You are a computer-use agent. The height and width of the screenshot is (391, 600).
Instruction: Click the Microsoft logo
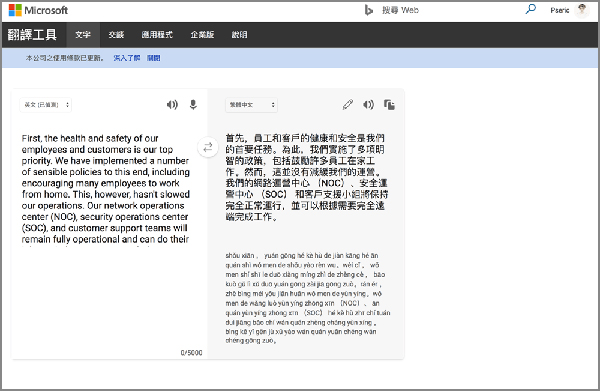(x=38, y=10)
